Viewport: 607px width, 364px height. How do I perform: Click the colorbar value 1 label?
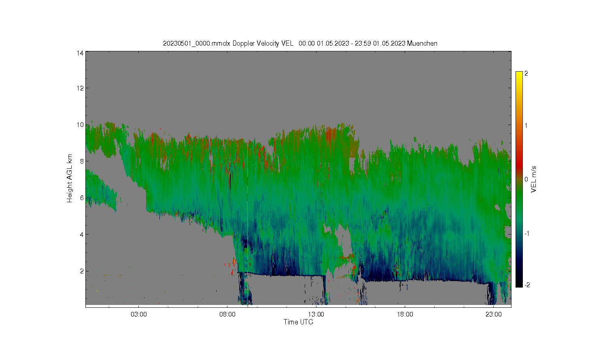526,125
